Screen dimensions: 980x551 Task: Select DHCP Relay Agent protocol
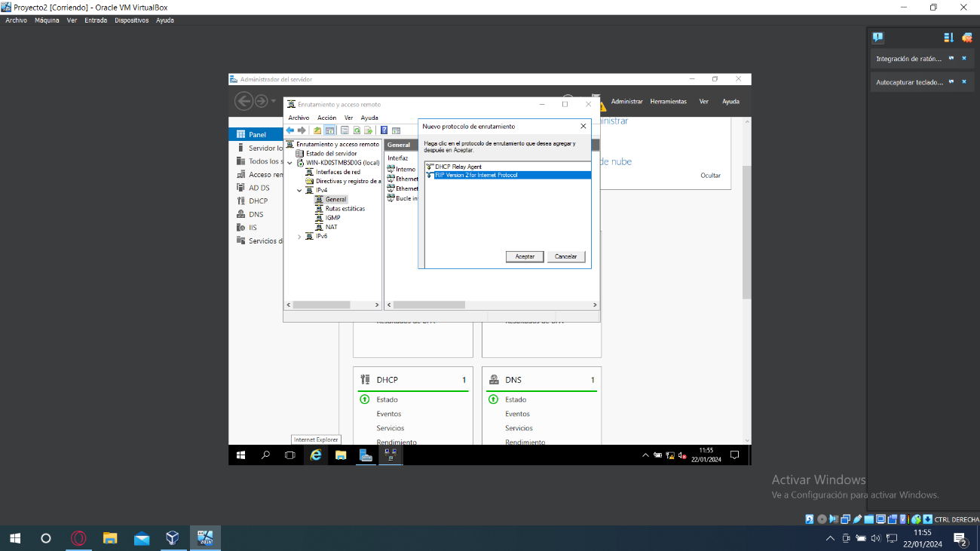[458, 167]
